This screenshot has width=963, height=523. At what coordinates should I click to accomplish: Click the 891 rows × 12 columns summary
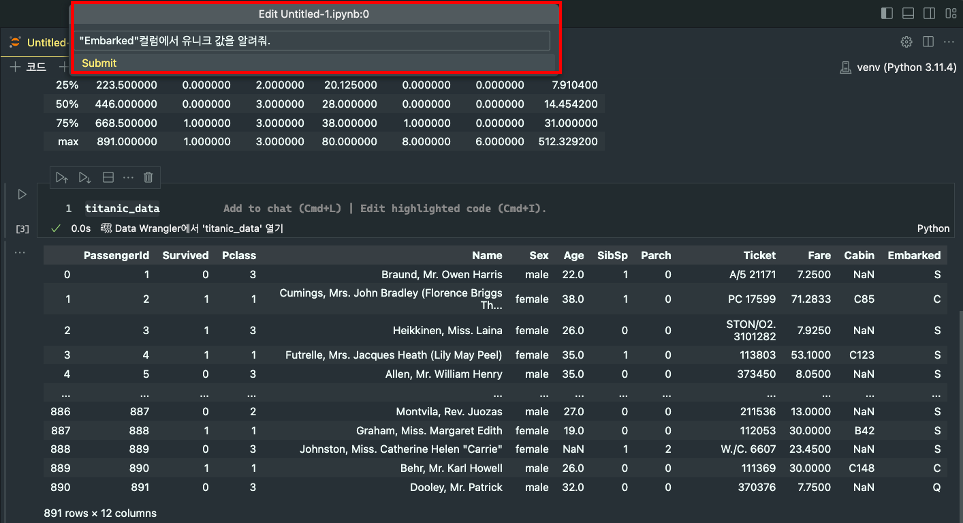(x=100, y=513)
